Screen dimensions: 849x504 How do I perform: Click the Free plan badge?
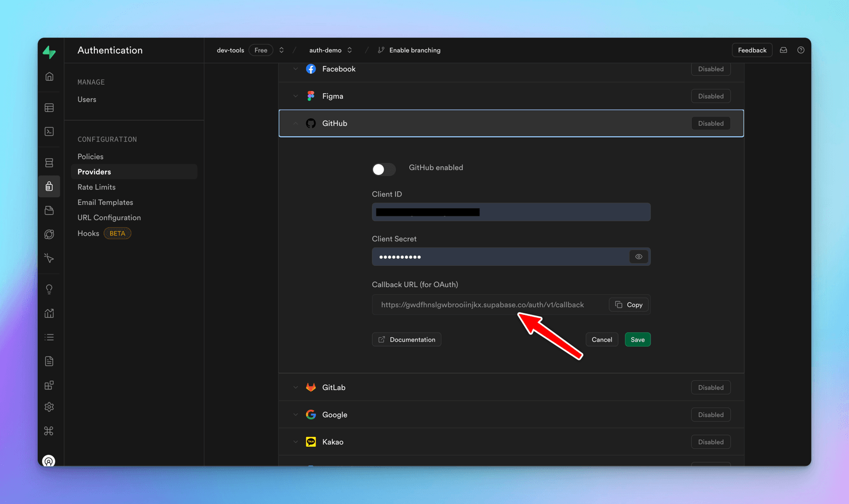[x=261, y=50]
